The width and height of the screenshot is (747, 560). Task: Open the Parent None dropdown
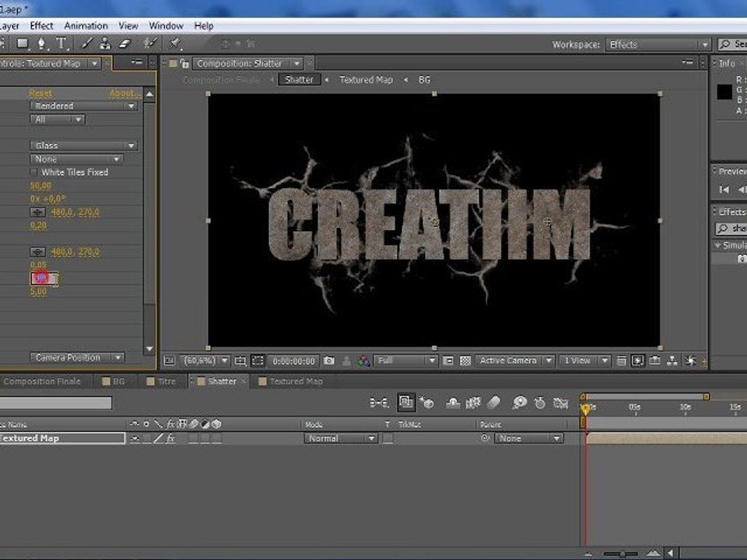[x=529, y=438]
